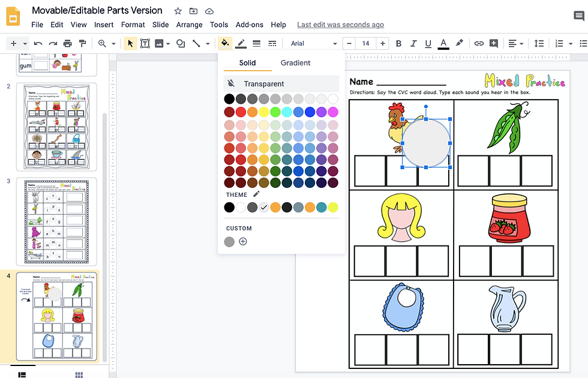
Task: Pick the black swatch in the grayscale row
Action: (229, 99)
